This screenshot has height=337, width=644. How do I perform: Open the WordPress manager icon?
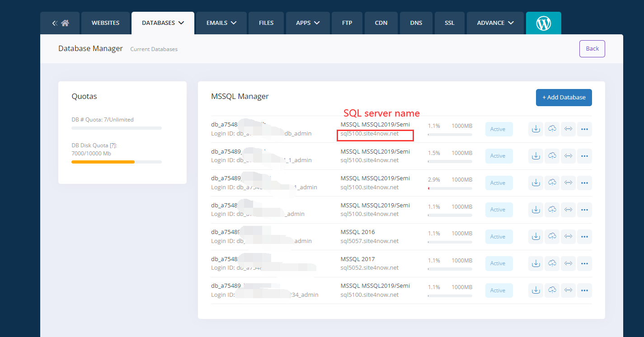[543, 23]
